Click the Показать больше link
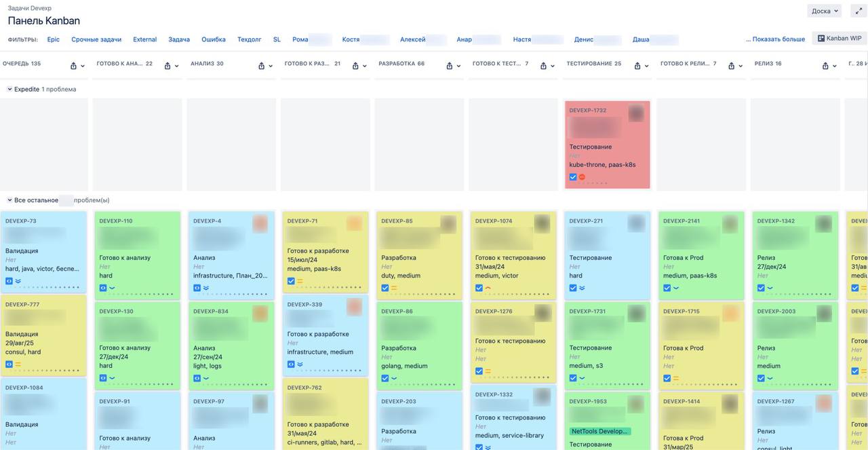 (x=778, y=39)
